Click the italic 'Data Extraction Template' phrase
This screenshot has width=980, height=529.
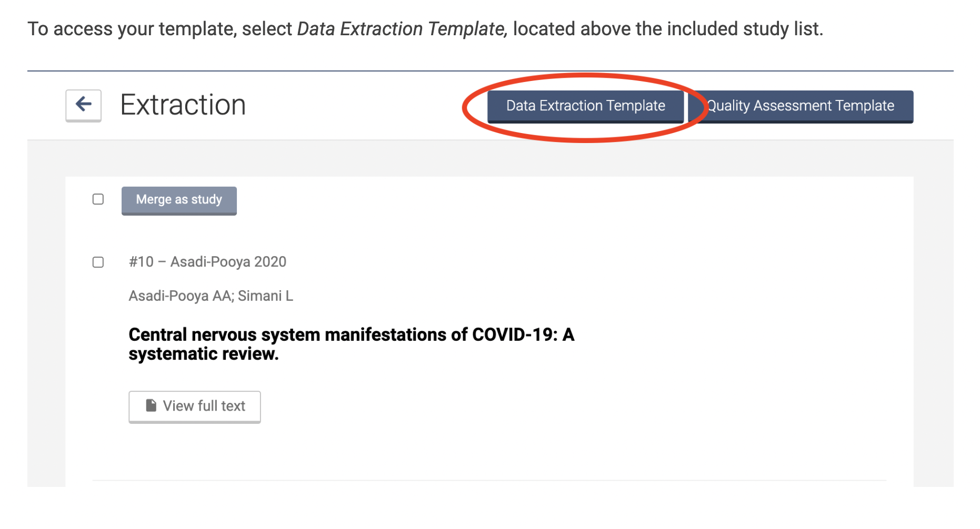pos(402,29)
